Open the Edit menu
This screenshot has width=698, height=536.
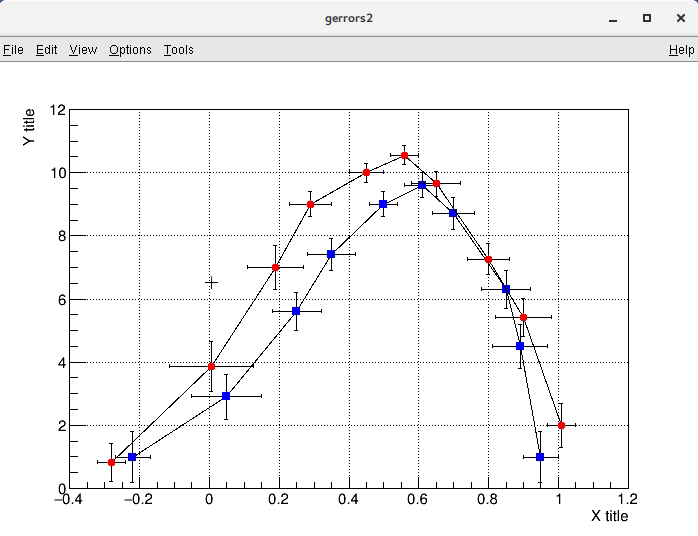pos(46,50)
